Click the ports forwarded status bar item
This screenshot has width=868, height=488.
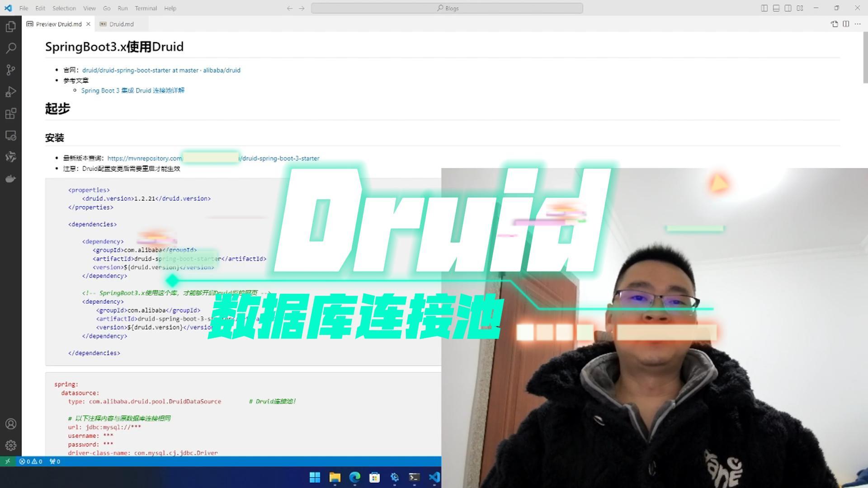(x=55, y=461)
